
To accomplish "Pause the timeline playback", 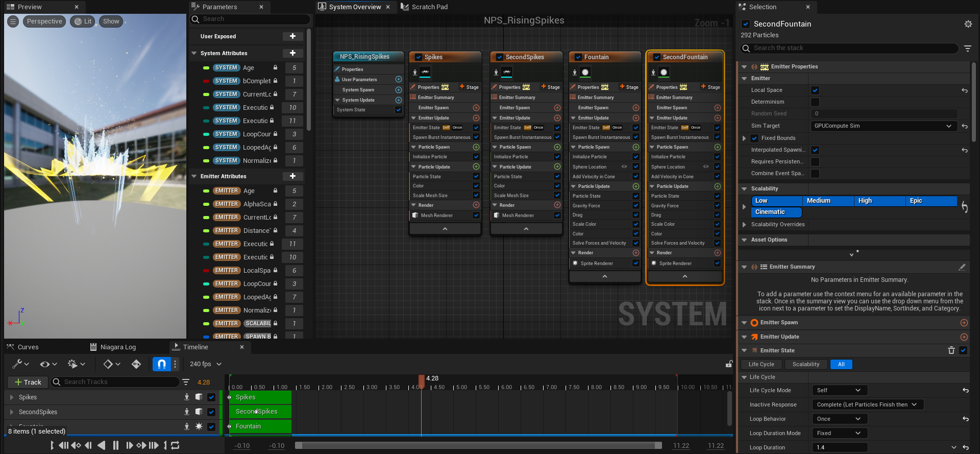I will (116, 445).
